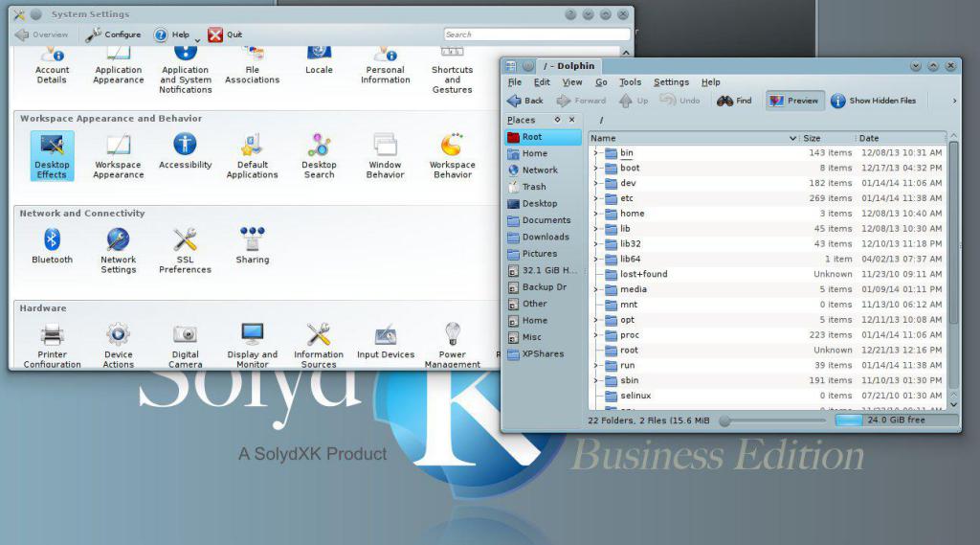Open Dolphin Tools menu

click(x=630, y=82)
